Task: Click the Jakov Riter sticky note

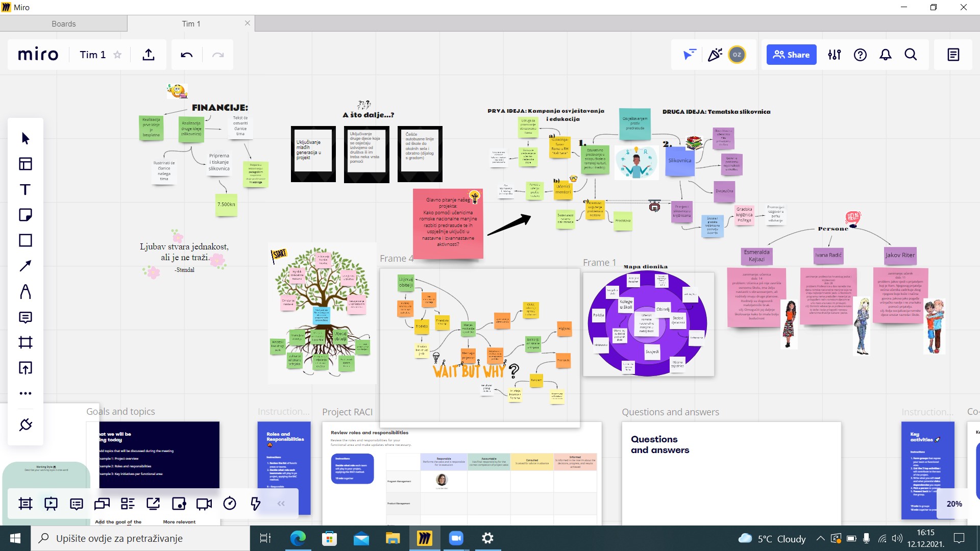Action: [x=900, y=255]
